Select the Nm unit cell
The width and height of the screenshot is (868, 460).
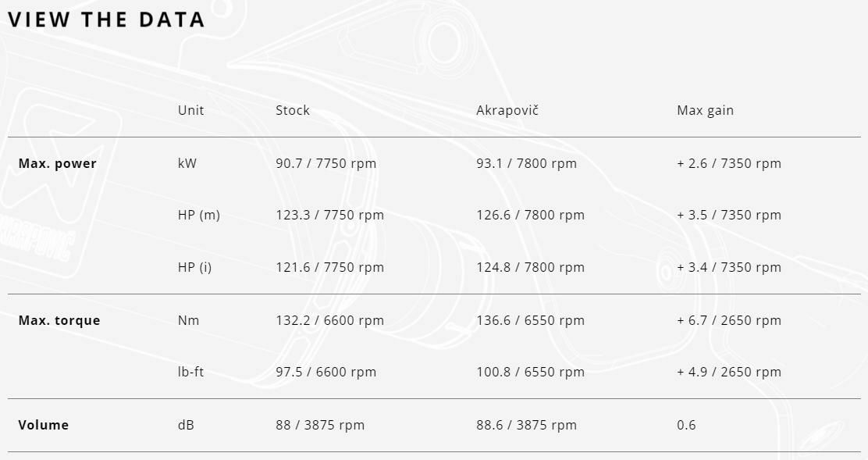point(189,320)
